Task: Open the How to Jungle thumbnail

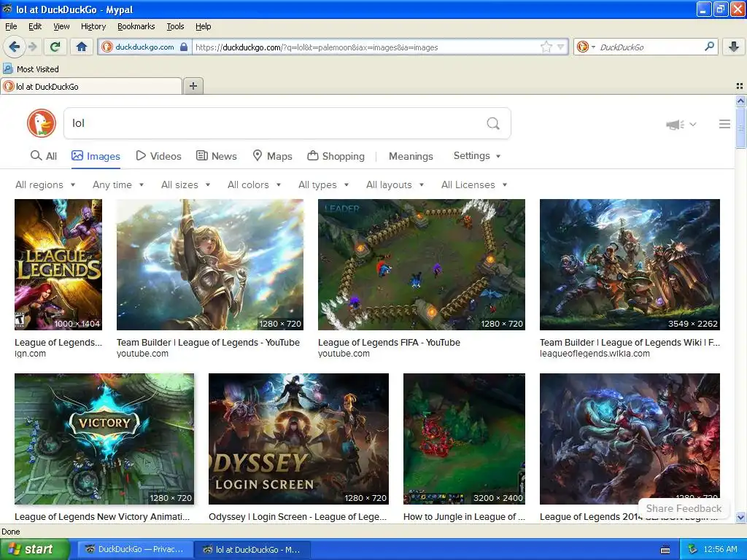Action: (464, 438)
